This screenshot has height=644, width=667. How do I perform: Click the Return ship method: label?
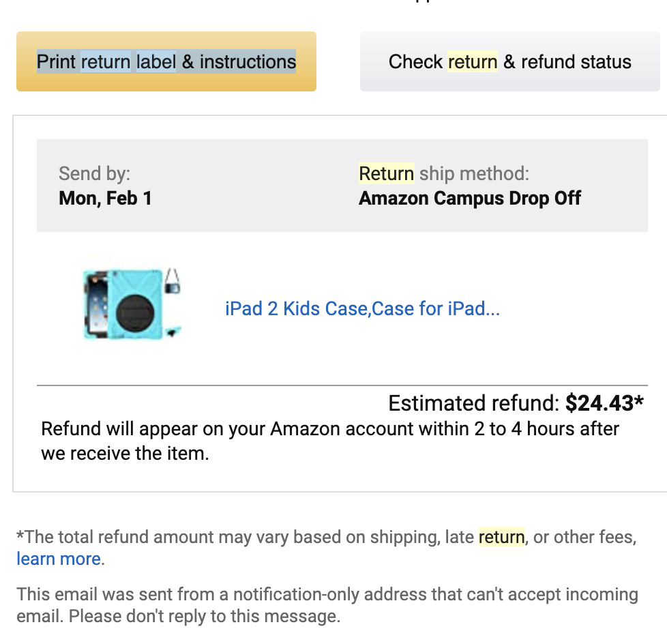pyautogui.click(x=444, y=174)
